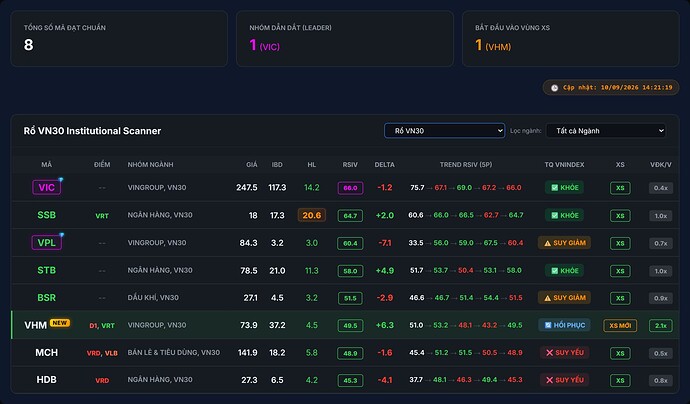Image resolution: width=690 pixels, height=404 pixels.
Task: Open the BSR ticker
Action: (x=47, y=297)
